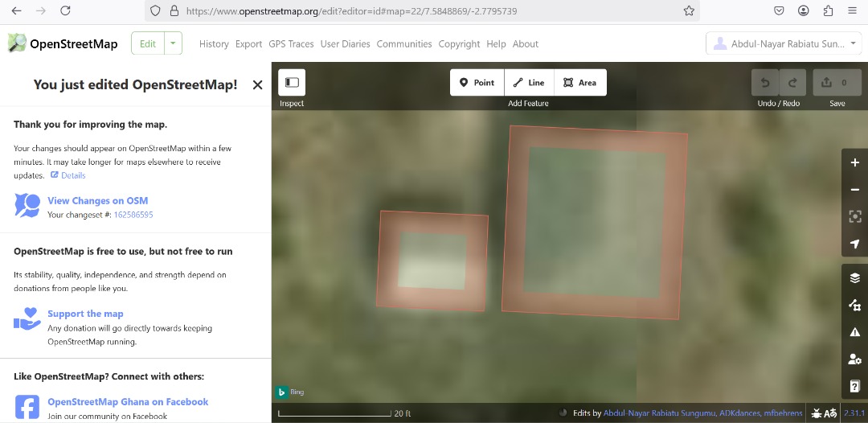
Task: Open the Export menu item
Action: [x=248, y=43]
